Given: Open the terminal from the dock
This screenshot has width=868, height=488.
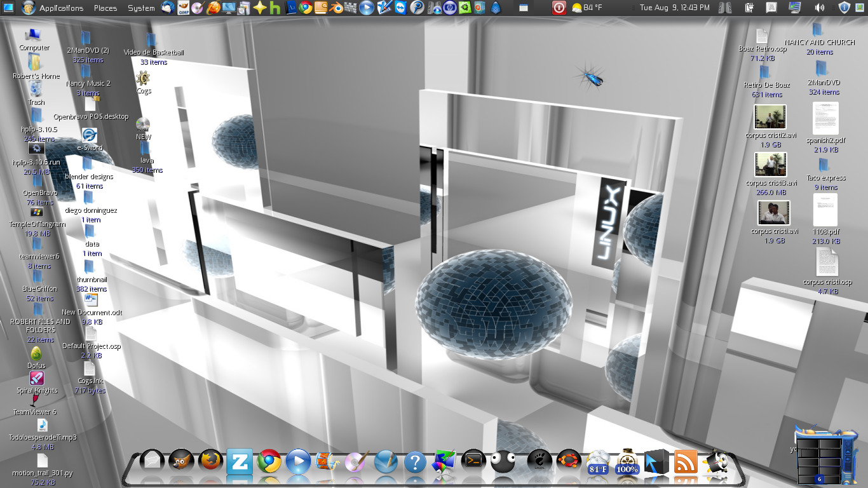Looking at the screenshot, I should 473,461.
